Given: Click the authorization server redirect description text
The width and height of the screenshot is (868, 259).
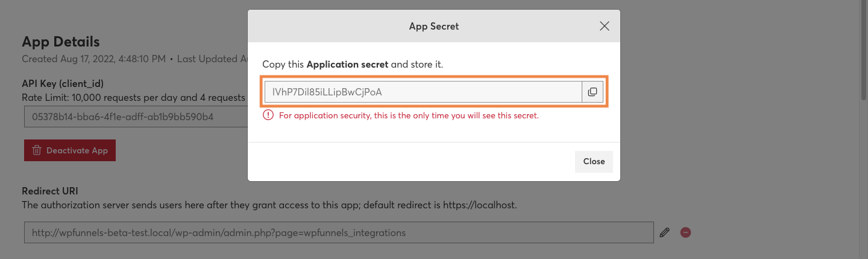Looking at the screenshot, I should pos(269,205).
